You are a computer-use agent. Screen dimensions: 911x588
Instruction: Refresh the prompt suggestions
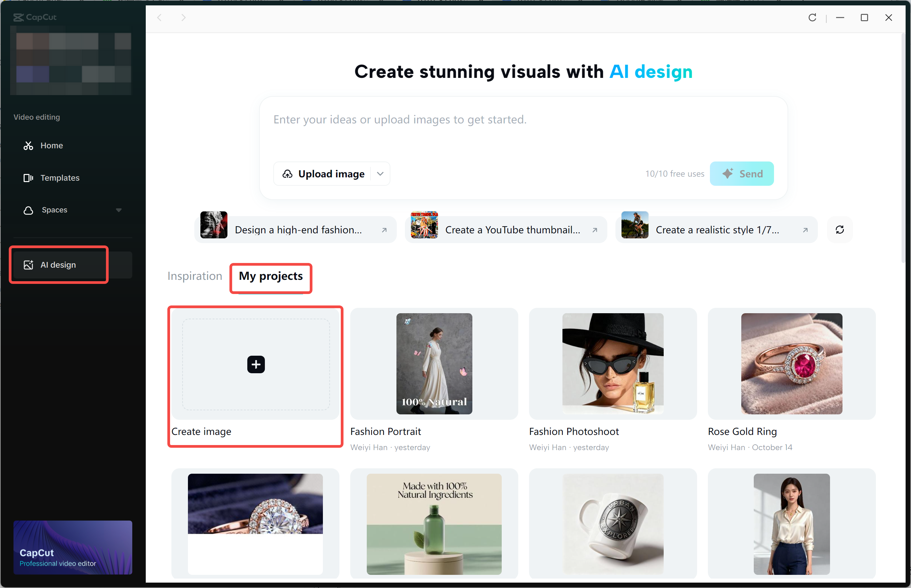pyautogui.click(x=839, y=230)
